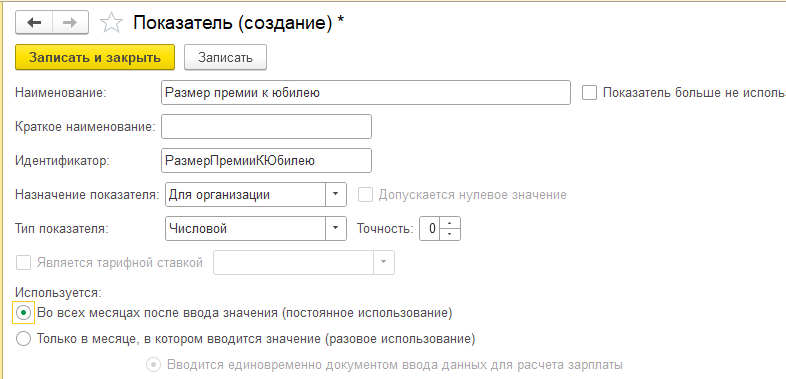Toggle 'Допускается нулевое значение' checkbox
This screenshot has width=786, height=379.
click(365, 195)
